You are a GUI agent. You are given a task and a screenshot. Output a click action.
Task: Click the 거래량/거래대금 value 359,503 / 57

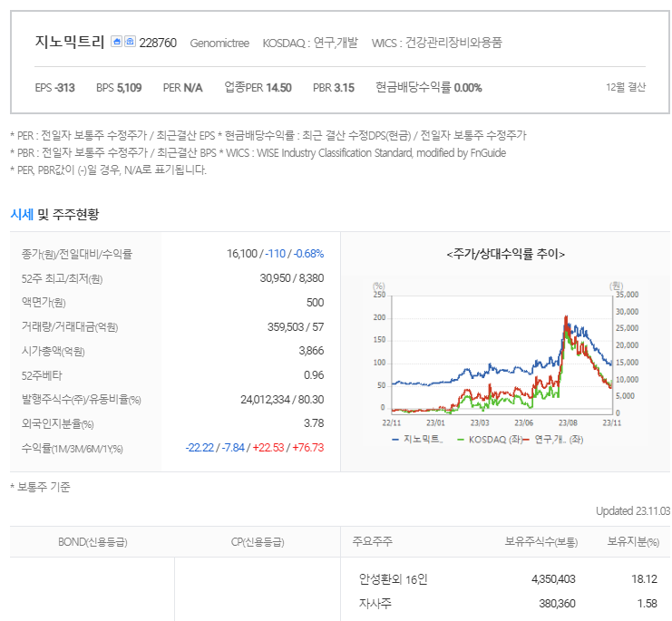[x=296, y=326]
